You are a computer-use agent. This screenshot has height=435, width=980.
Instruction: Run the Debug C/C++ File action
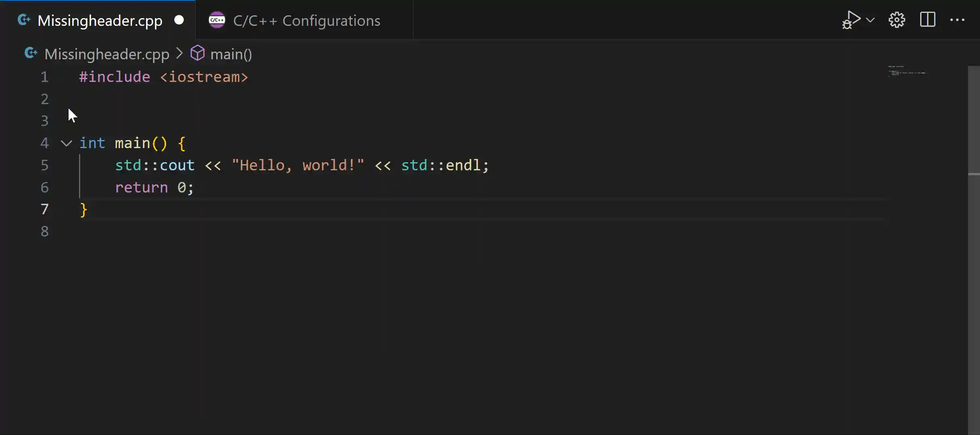[852, 19]
